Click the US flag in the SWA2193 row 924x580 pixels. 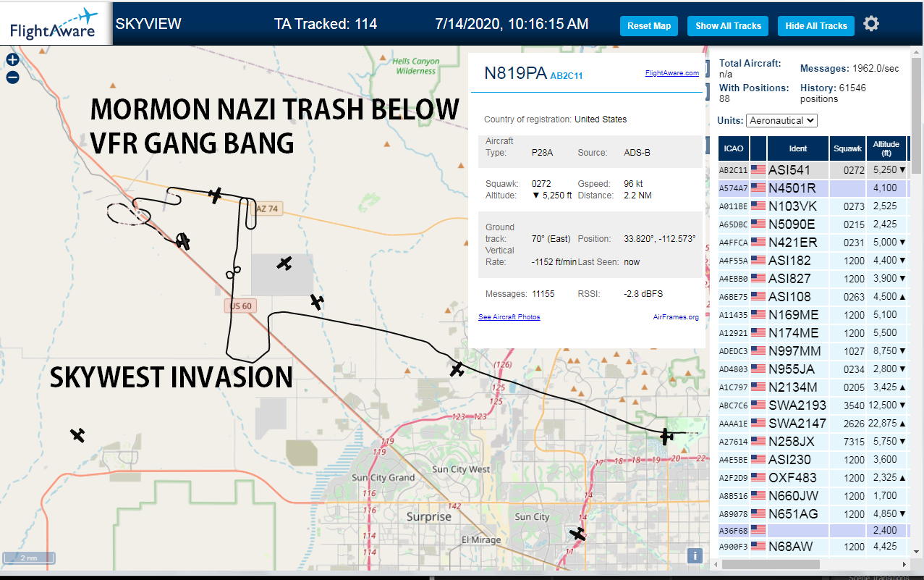[x=758, y=405]
